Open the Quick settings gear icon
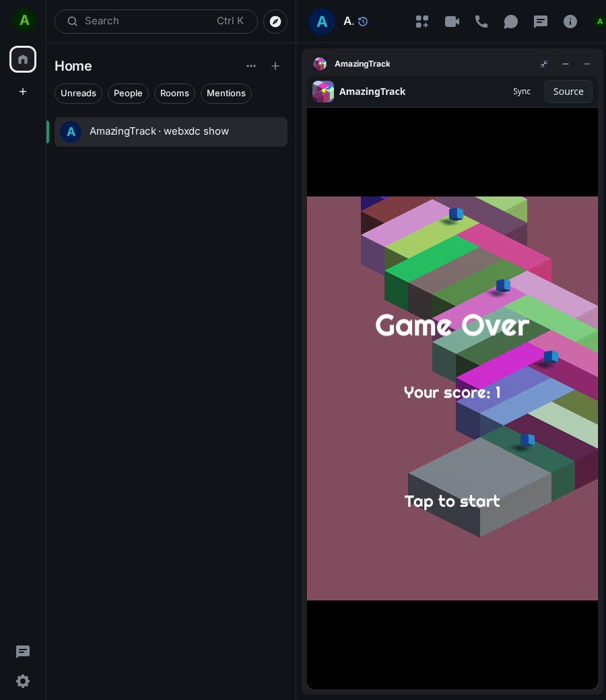 click(x=23, y=680)
